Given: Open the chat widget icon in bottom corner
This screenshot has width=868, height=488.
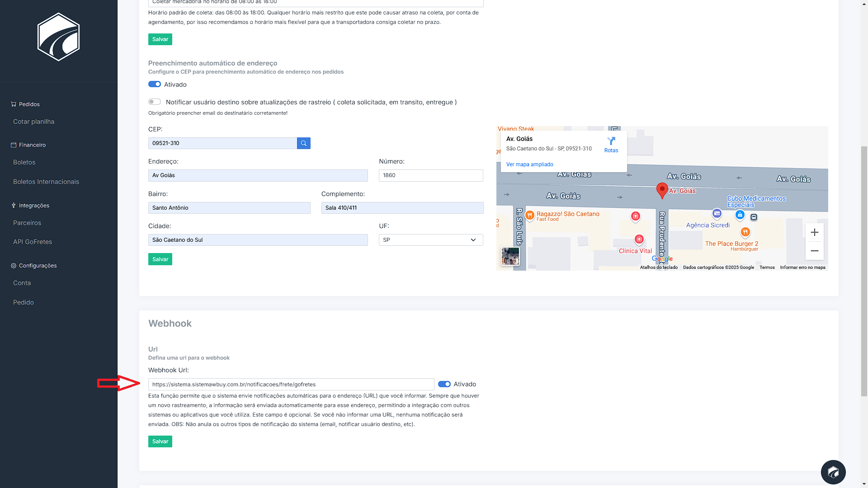Looking at the screenshot, I should click(x=833, y=472).
